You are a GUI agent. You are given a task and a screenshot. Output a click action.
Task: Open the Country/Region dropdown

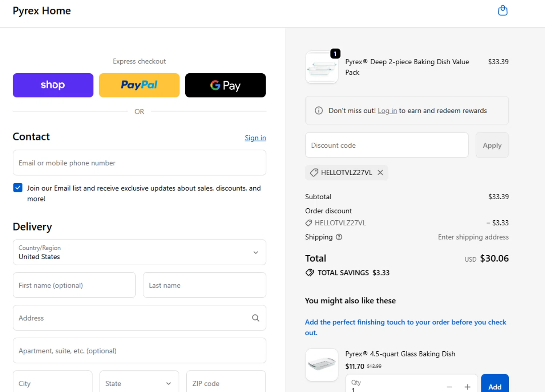(140, 252)
